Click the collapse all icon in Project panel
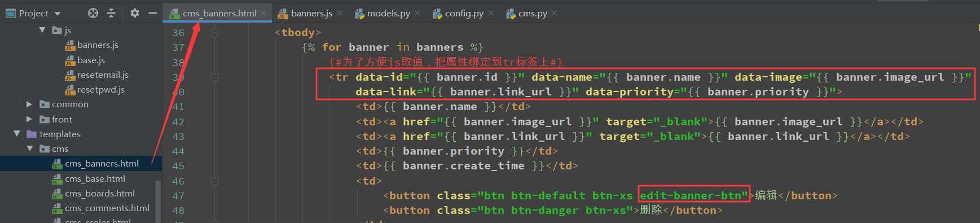The image size is (980, 223). [x=111, y=13]
